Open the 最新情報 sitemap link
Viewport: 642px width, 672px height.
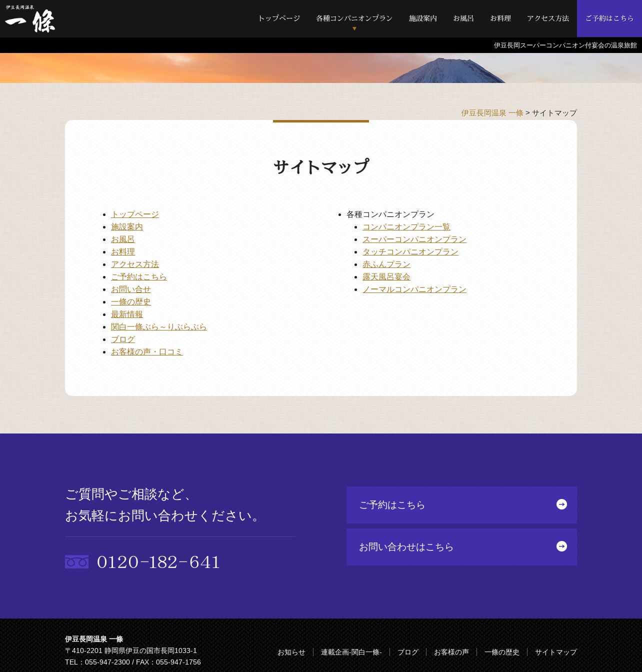coord(127,314)
